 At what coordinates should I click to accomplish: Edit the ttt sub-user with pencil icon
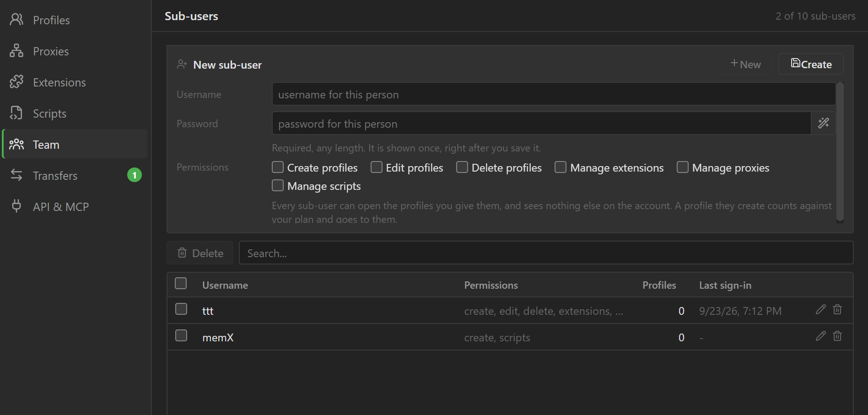coord(821,310)
